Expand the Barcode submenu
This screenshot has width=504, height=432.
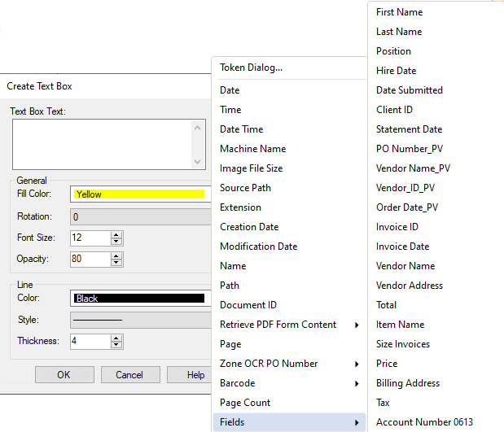coord(289,383)
